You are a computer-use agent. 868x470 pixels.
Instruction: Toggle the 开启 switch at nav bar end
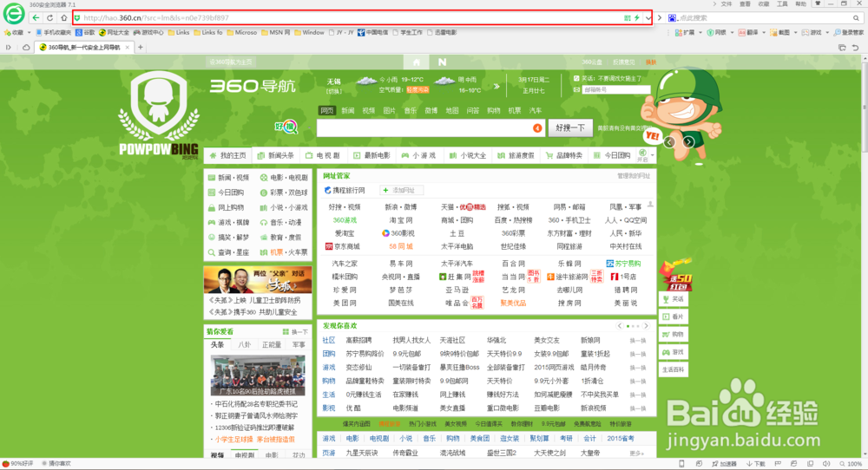tap(642, 155)
